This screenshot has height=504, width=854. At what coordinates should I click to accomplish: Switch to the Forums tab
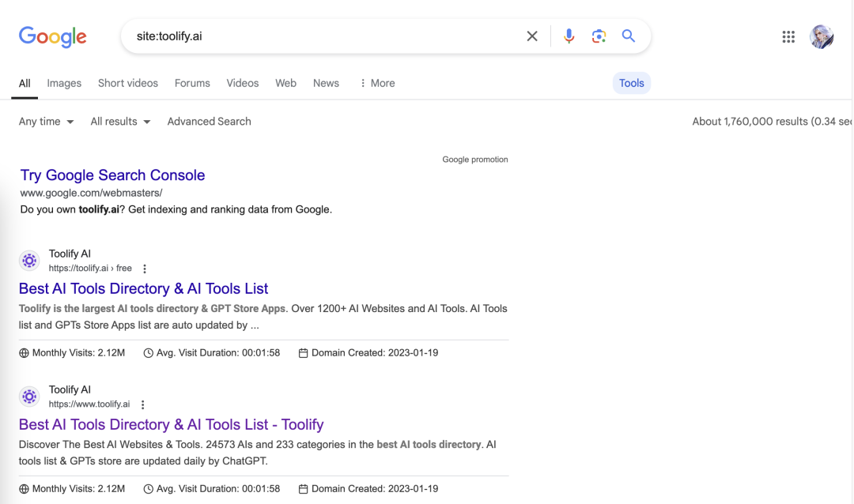click(192, 83)
